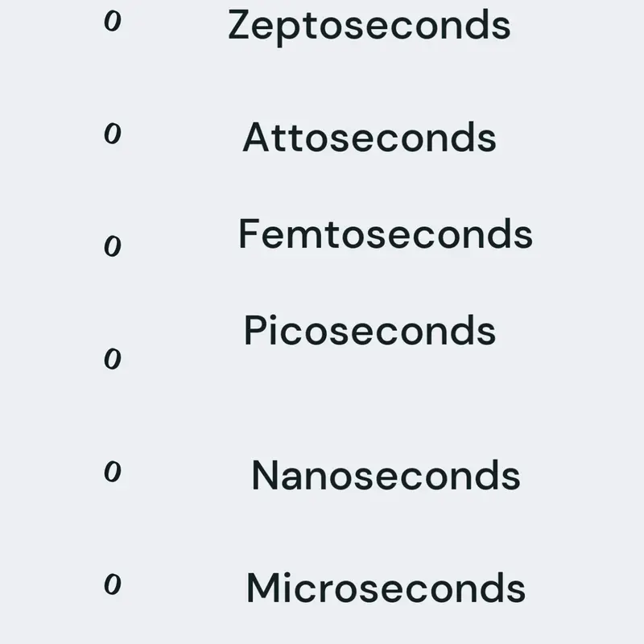
Task: Select the Nanoseconds unit label
Action: [386, 475]
